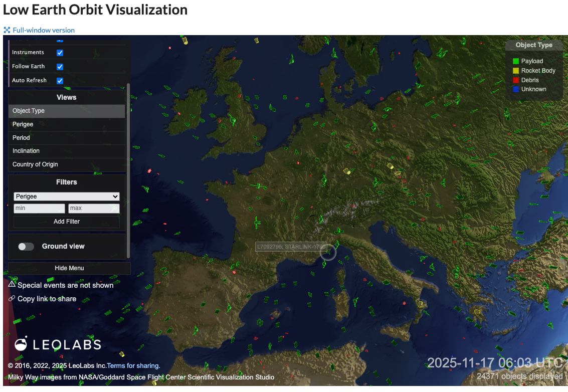Click the red Debris legend square

click(x=516, y=80)
